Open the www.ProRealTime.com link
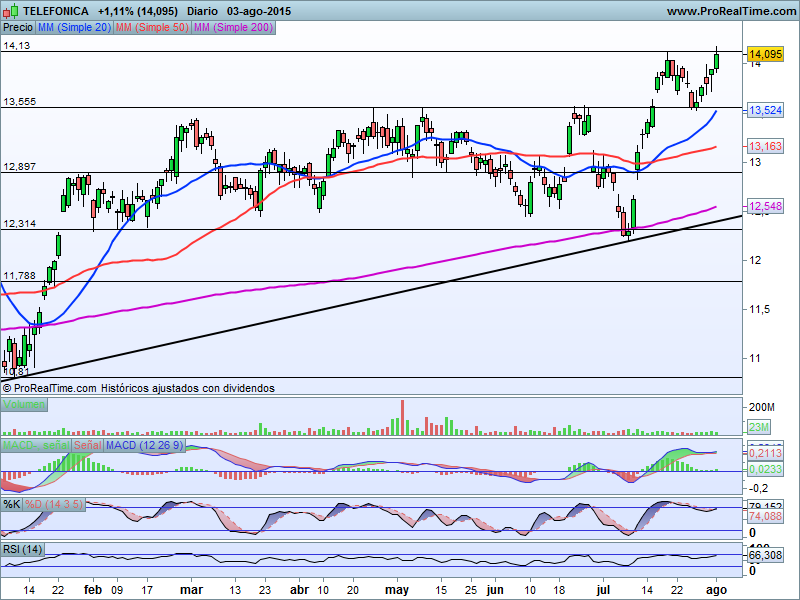Viewport: 800px width, 600px height. pyautogui.click(x=729, y=11)
